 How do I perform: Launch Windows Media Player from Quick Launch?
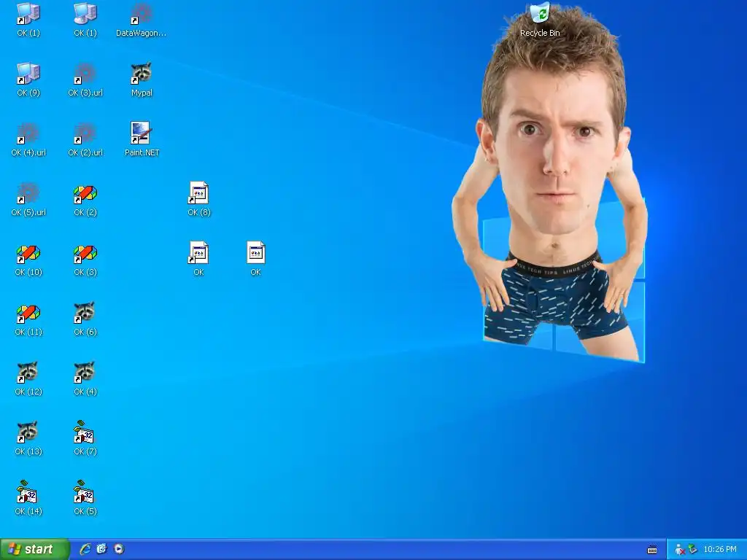click(x=119, y=549)
